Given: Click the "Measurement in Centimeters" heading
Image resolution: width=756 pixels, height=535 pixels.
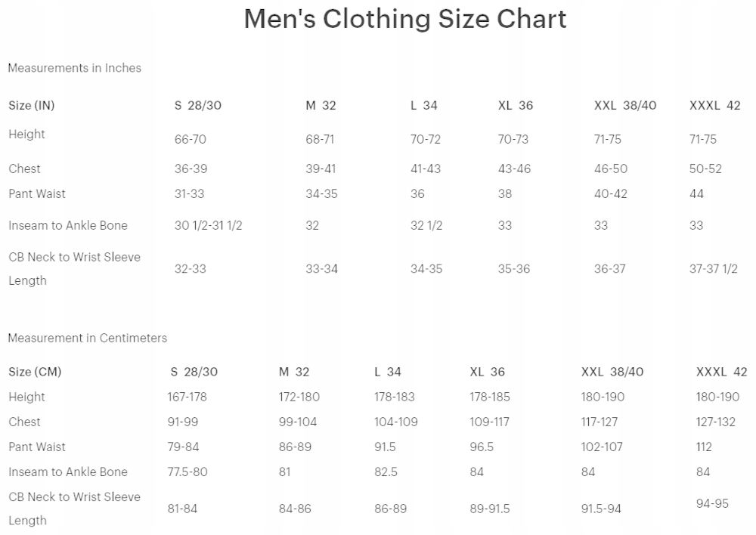Looking at the screenshot, I should (87, 338).
